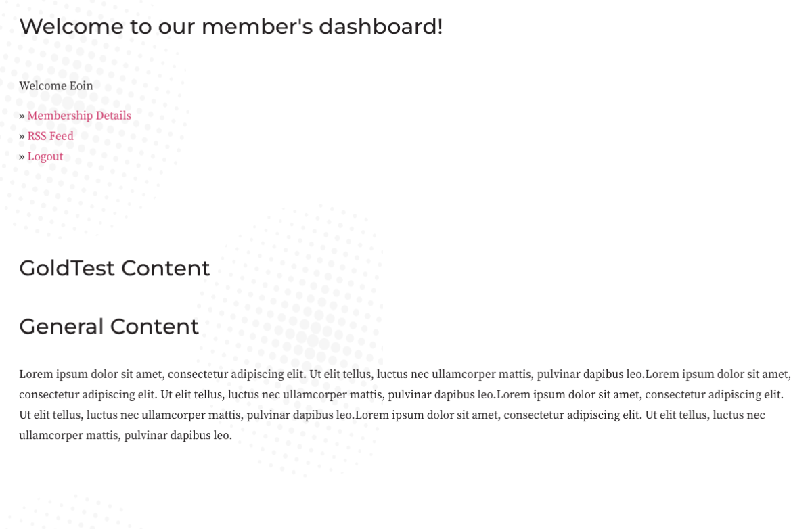Select the General Content heading
This screenshot has width=812, height=529.
pos(109,326)
